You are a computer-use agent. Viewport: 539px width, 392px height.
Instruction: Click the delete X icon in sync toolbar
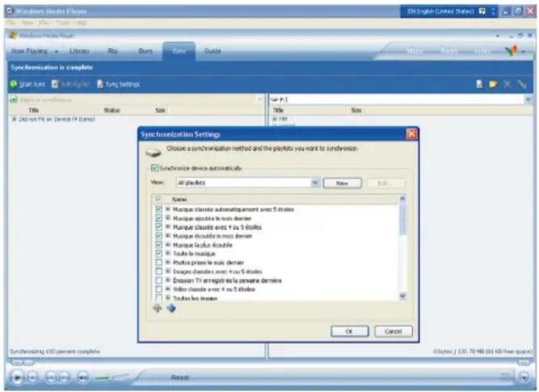(507, 84)
